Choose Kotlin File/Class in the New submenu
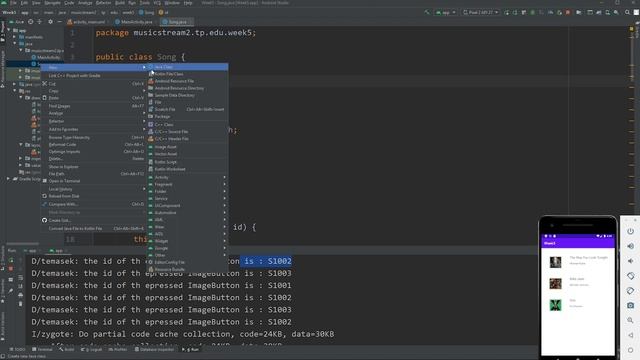640x360 pixels. pyautogui.click(x=187, y=74)
